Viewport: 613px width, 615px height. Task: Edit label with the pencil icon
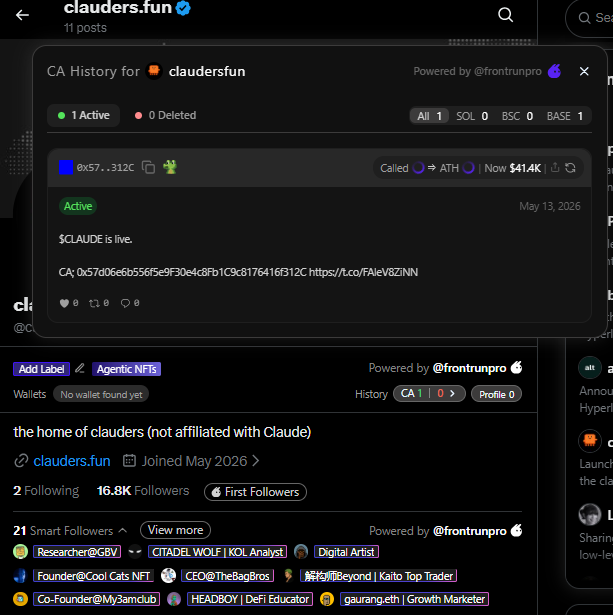(80, 368)
